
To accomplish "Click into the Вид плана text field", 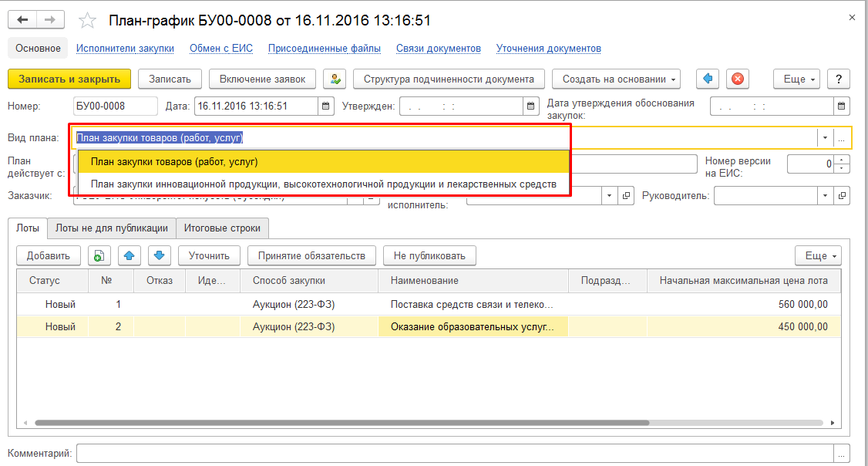I will click(x=445, y=138).
